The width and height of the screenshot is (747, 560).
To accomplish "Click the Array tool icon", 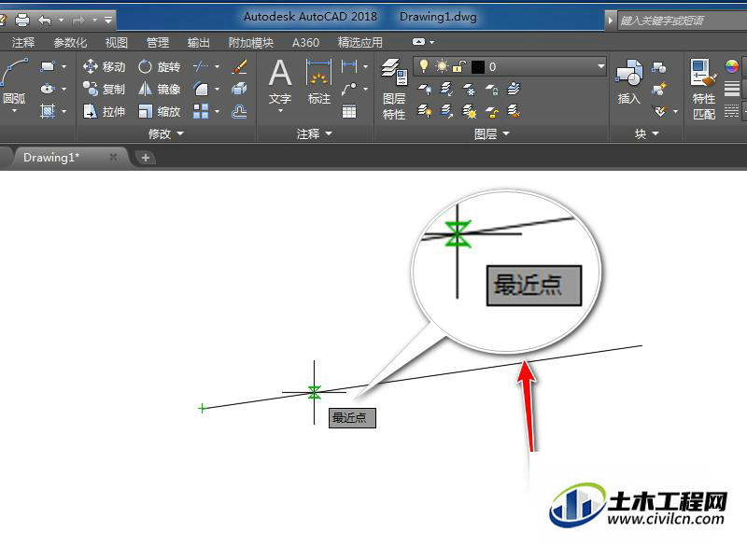I will pyautogui.click(x=201, y=111).
